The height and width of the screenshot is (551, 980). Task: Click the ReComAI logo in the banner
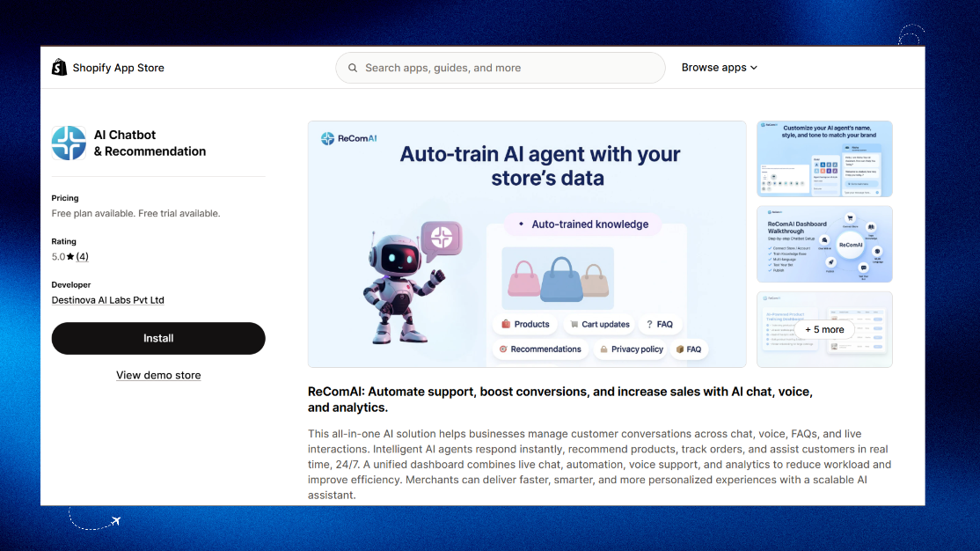(348, 138)
